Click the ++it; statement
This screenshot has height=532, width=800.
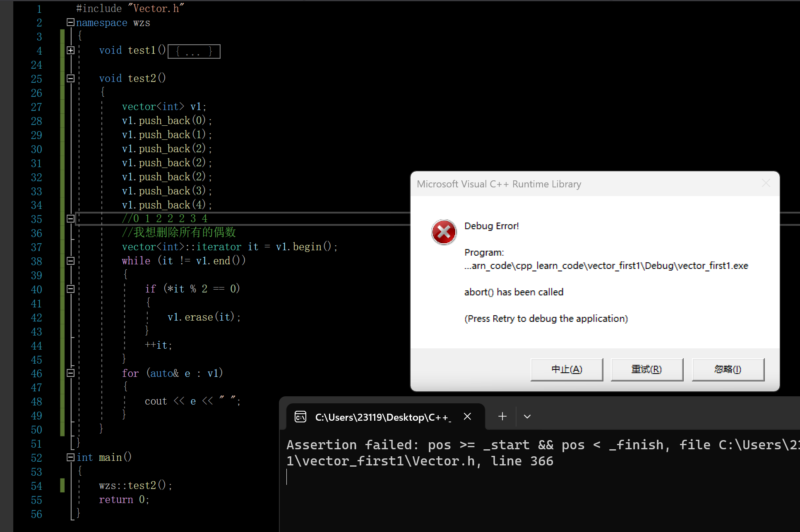(159, 345)
